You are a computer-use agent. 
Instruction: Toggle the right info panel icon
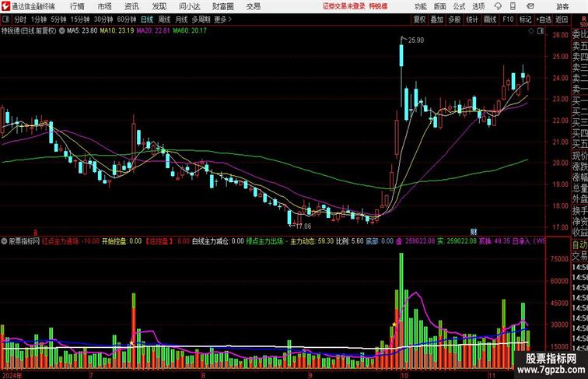541,31
